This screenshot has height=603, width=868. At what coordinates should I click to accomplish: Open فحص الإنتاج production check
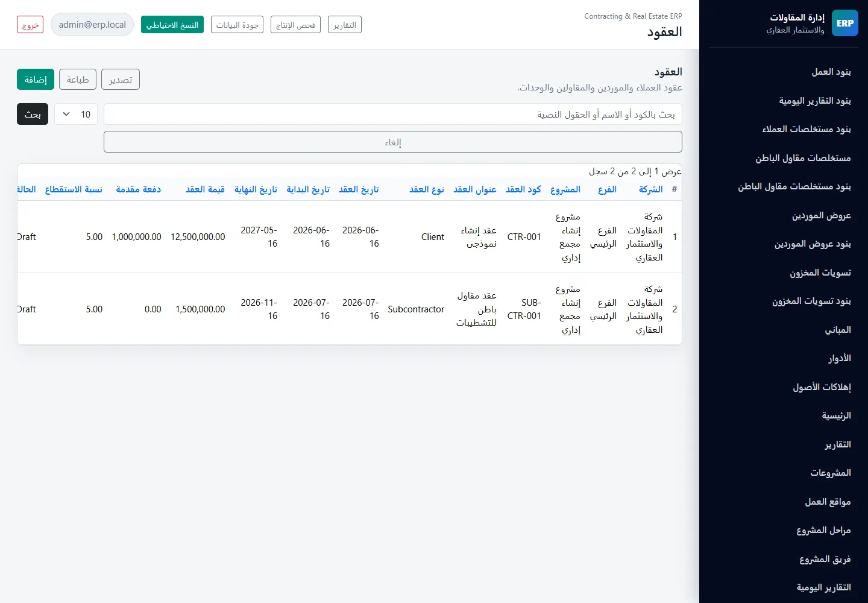click(x=295, y=25)
